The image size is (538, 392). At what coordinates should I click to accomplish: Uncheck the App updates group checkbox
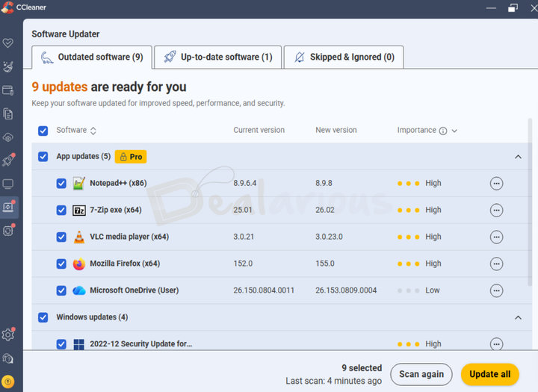43,157
